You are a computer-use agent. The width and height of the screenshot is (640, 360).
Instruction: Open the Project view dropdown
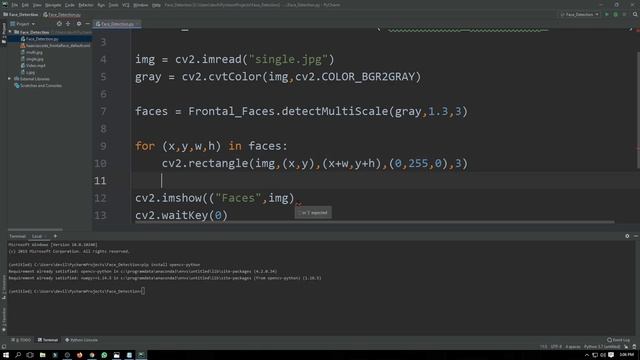[x=23, y=24]
